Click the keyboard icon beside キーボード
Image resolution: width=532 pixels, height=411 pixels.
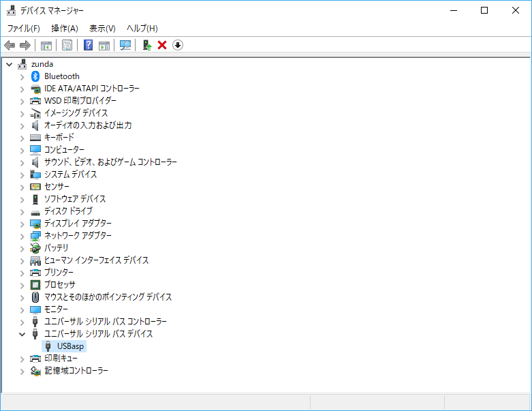coord(35,138)
